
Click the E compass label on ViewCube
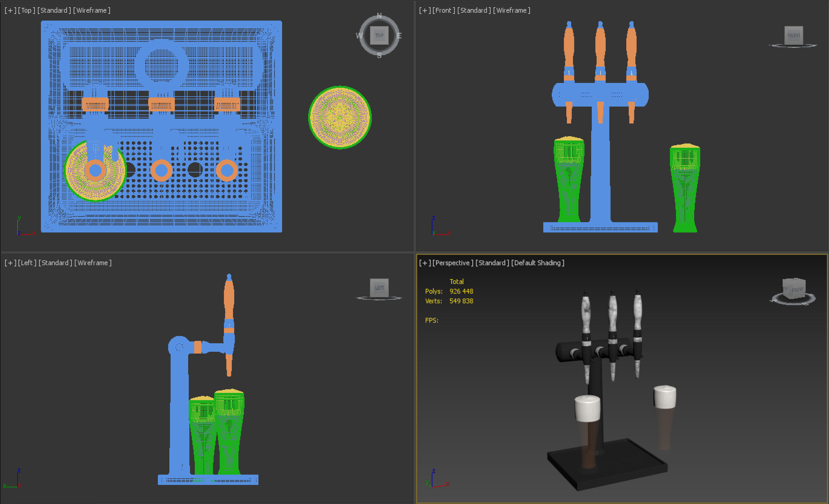(x=399, y=36)
